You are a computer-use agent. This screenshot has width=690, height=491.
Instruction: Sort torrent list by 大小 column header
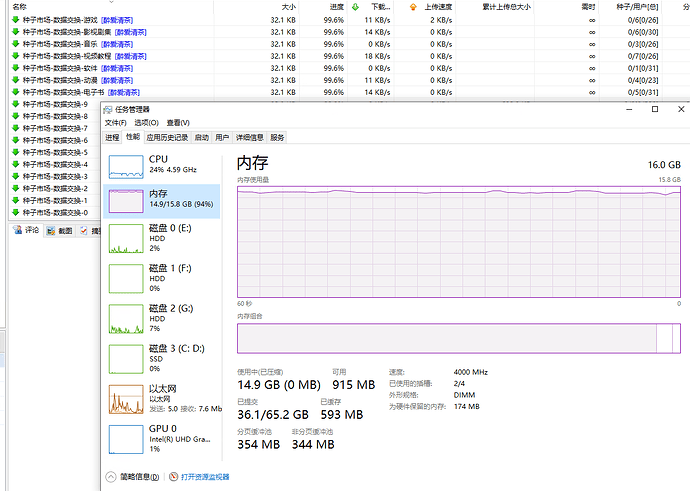click(256, 7)
